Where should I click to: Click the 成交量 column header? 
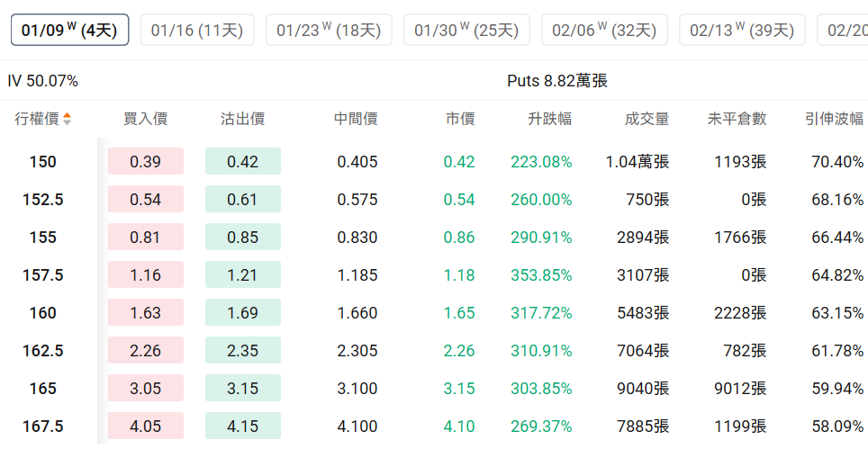(x=646, y=119)
